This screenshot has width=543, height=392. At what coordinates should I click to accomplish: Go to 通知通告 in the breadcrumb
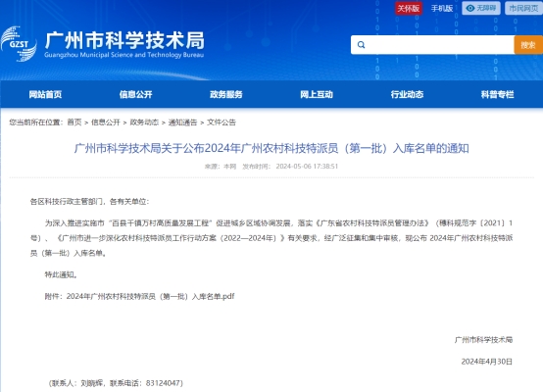182,122
